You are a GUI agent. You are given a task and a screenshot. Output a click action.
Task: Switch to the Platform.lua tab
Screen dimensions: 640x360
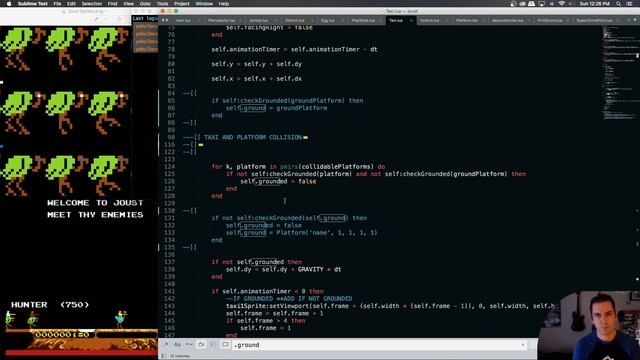coord(467,20)
